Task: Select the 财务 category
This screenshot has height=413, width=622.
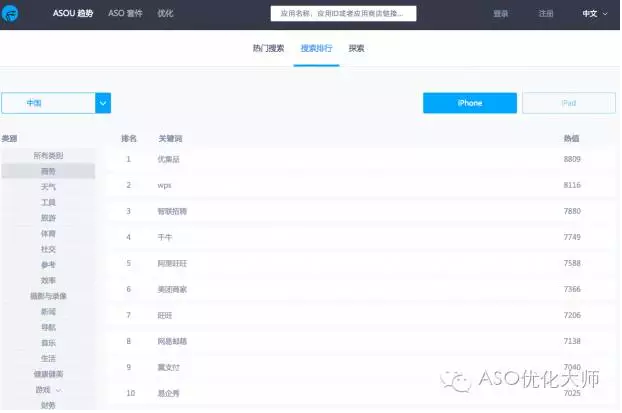Action: click(48, 405)
